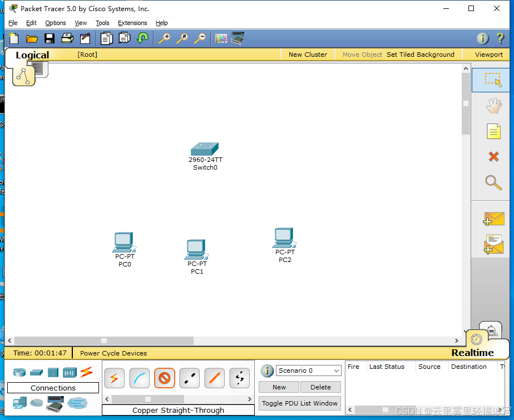Select Wireless Devices category

tap(70, 373)
